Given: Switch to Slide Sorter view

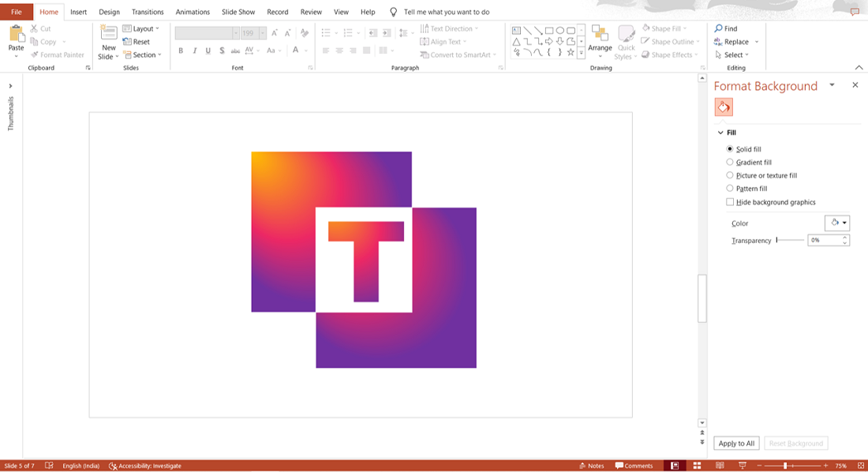Looking at the screenshot, I should point(697,466).
